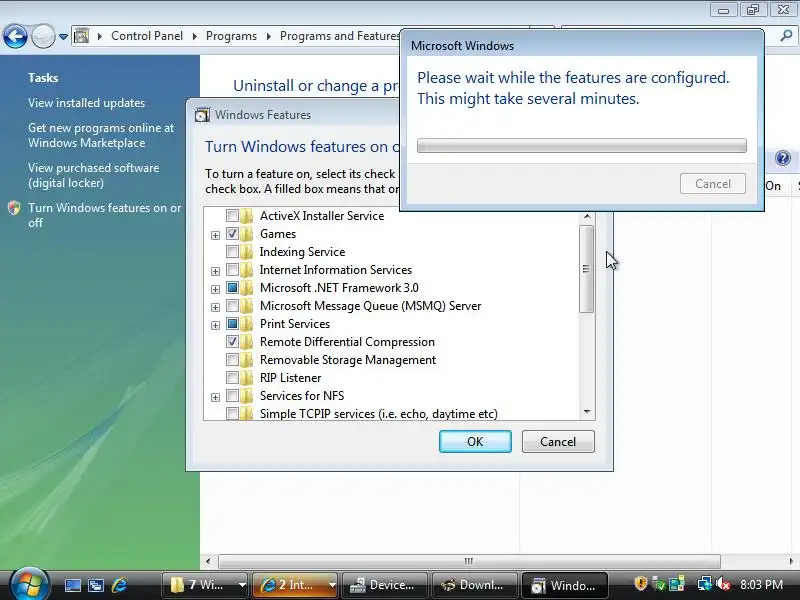Click the features list scroll up arrow
Viewport: 800px width, 600px height.
pyautogui.click(x=587, y=216)
